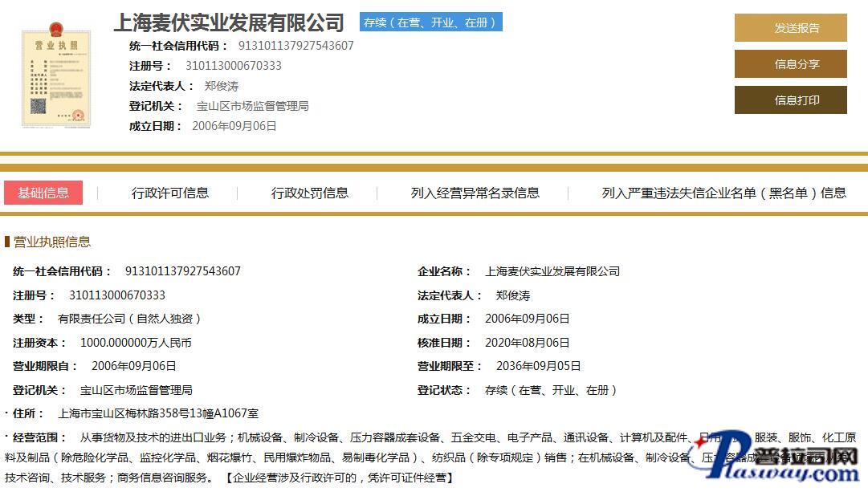Image resolution: width=868 pixels, height=492 pixels.
Task: Click the 信息分享 button
Action: (x=790, y=64)
